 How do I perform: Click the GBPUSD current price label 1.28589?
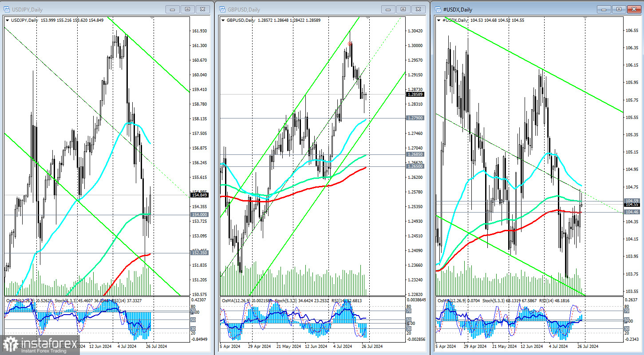414,94
